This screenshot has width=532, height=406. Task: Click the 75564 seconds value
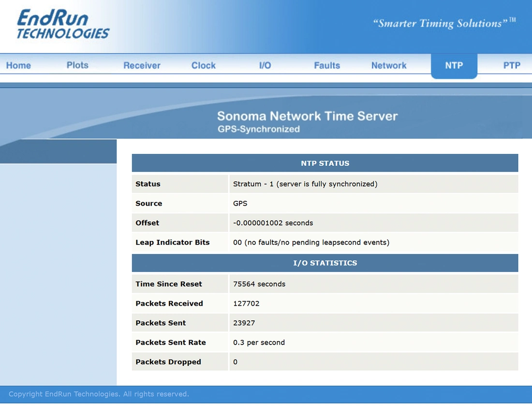pos(259,284)
